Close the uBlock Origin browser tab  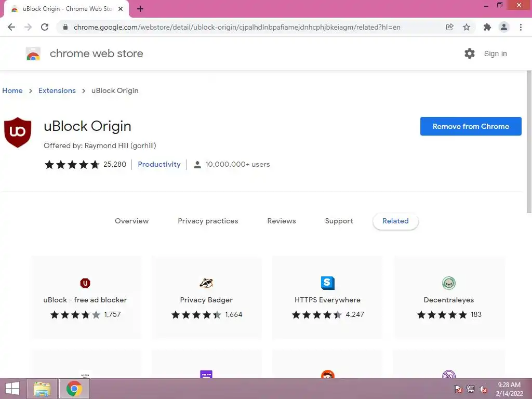121,9
